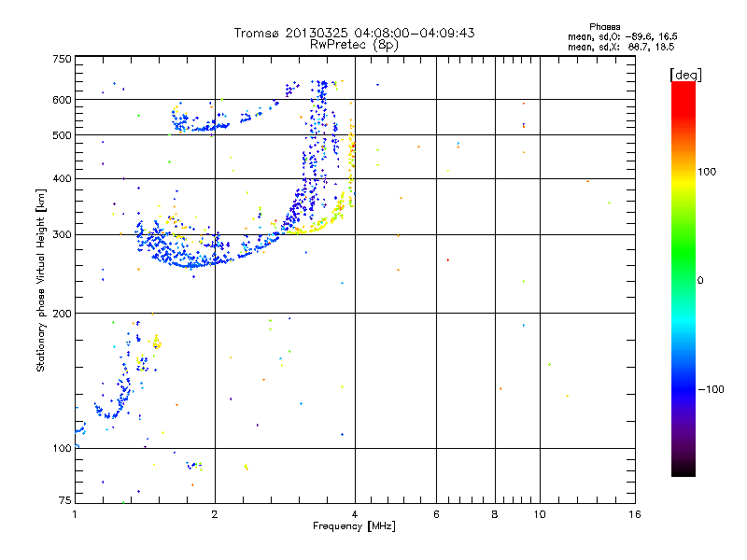The height and width of the screenshot is (560, 747).
Task: Click the colorbar '-100' tick label
Action: [711, 389]
